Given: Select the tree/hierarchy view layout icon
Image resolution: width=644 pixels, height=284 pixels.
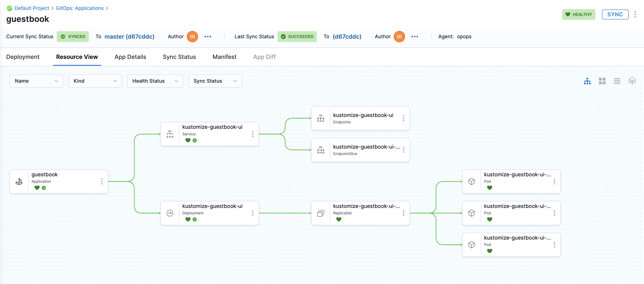Looking at the screenshot, I should point(587,81).
